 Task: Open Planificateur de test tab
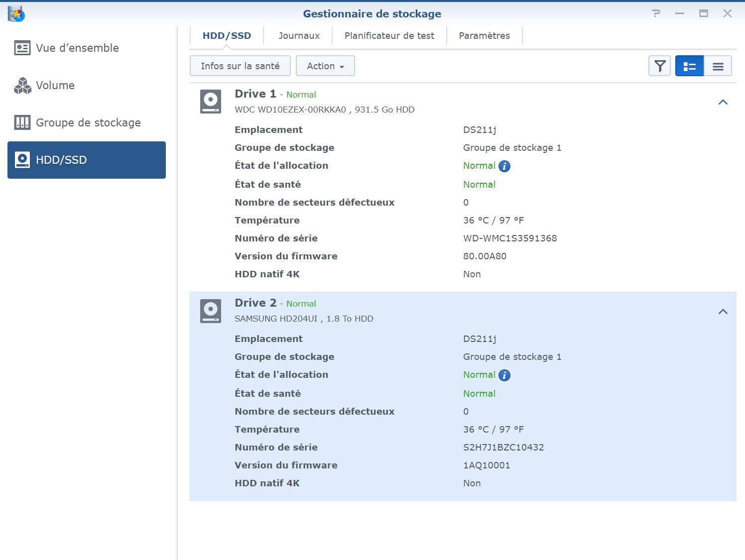(x=389, y=36)
